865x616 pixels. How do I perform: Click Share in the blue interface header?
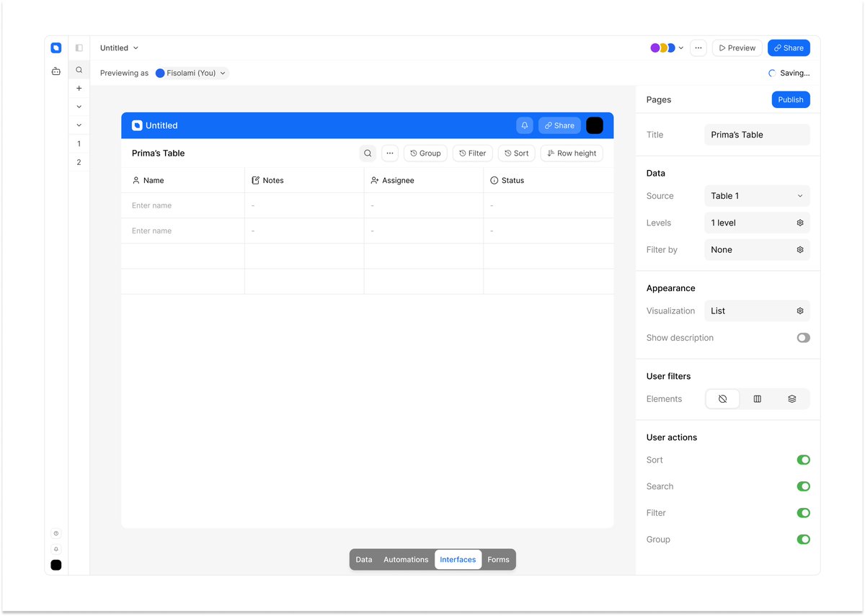559,125
